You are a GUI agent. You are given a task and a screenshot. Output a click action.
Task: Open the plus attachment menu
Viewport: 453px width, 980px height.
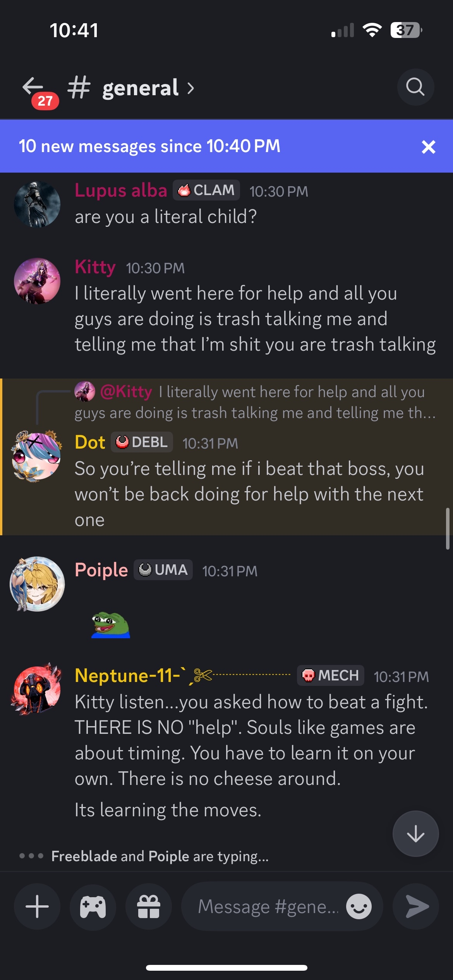point(37,906)
